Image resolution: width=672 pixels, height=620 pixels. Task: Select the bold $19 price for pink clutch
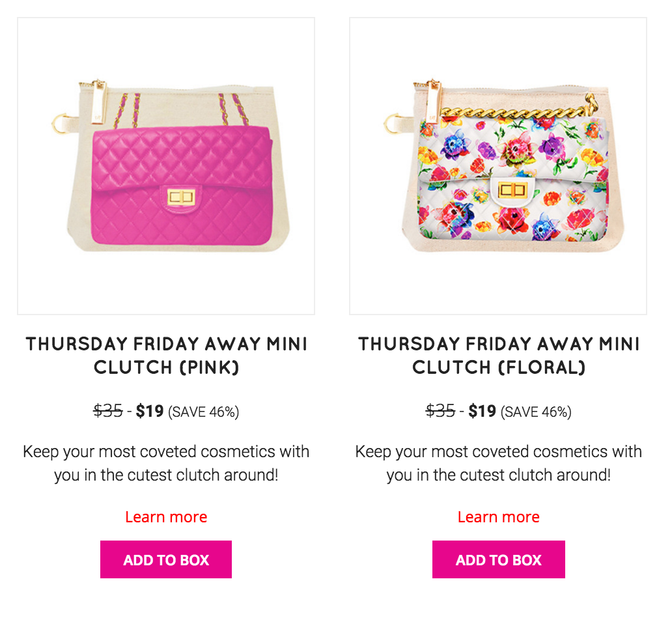click(150, 411)
